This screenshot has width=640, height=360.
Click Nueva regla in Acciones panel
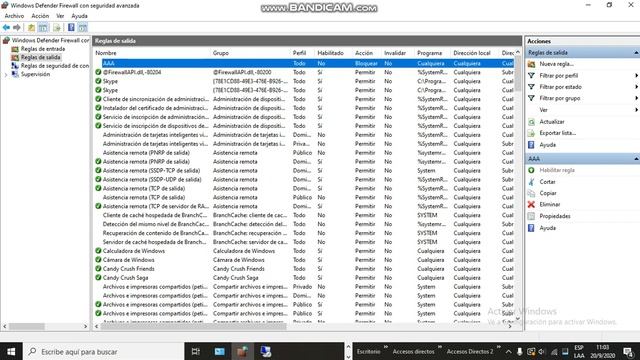pyautogui.click(x=556, y=64)
